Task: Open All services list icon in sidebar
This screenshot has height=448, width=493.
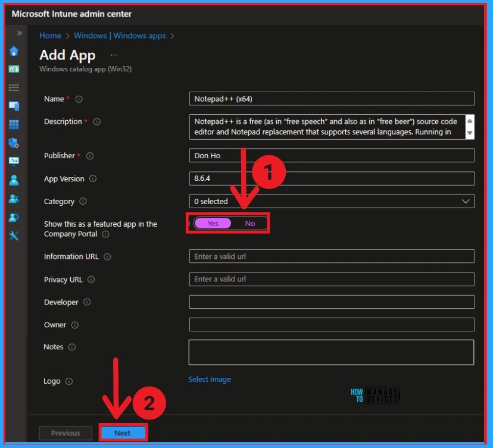Action: point(14,87)
